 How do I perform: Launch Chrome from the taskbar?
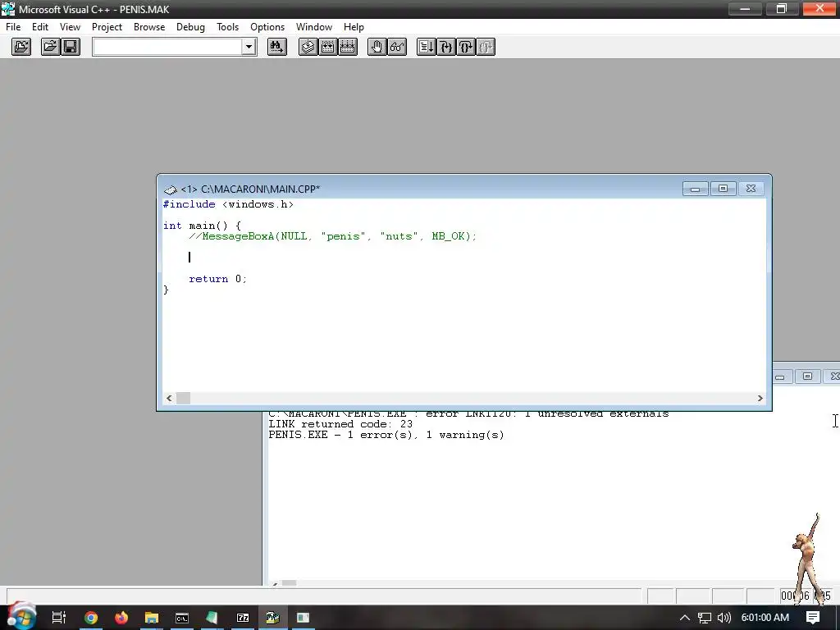(x=91, y=618)
